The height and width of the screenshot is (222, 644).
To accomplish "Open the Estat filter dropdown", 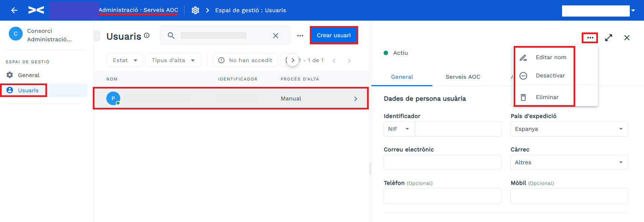I will point(125,60).
